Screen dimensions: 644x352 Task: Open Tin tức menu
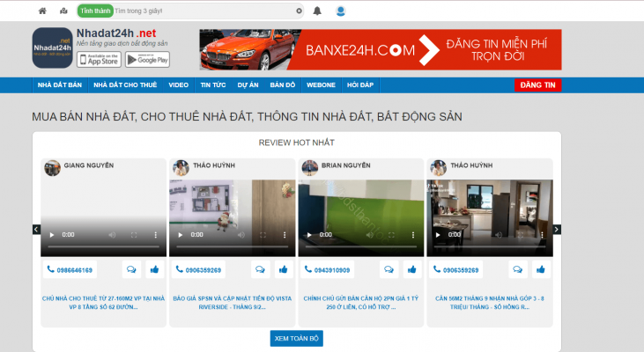pyautogui.click(x=213, y=85)
